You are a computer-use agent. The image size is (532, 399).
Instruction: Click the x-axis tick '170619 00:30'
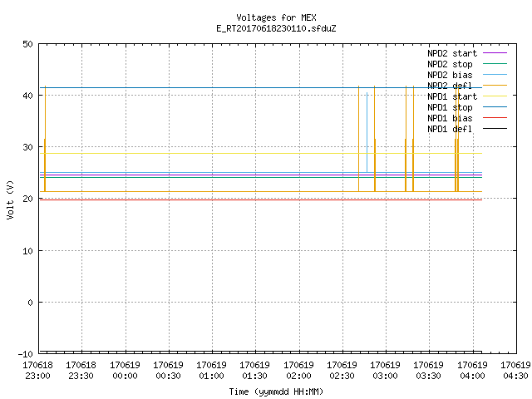[168, 371]
